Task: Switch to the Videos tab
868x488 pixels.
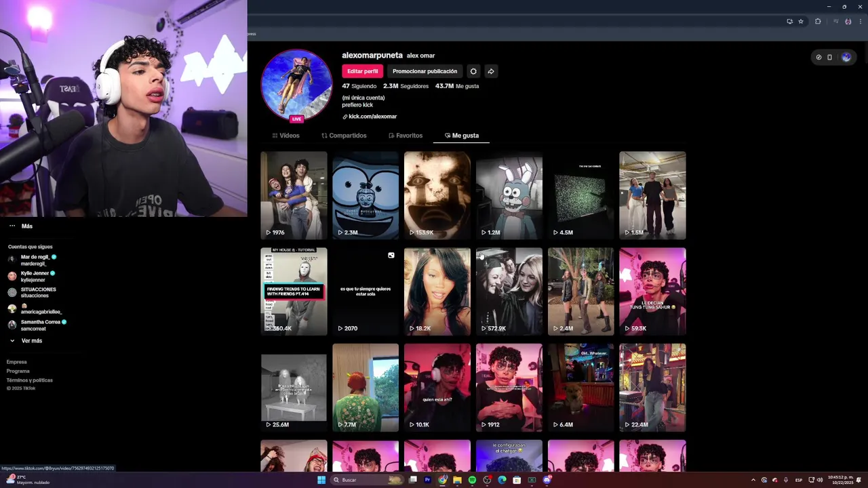Action: pyautogui.click(x=285, y=136)
